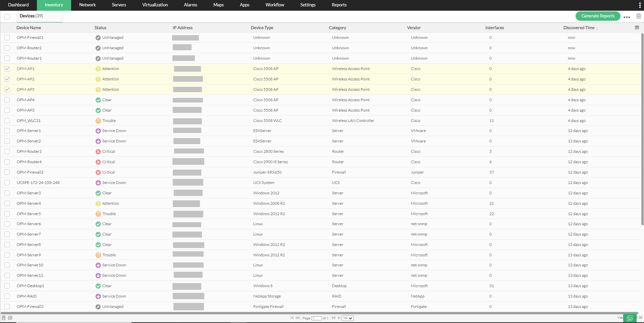
Task: Click the Generate Reports button
Action: click(598, 16)
